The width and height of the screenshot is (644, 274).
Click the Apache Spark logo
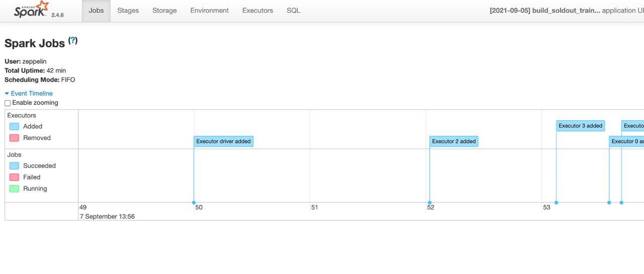click(31, 10)
